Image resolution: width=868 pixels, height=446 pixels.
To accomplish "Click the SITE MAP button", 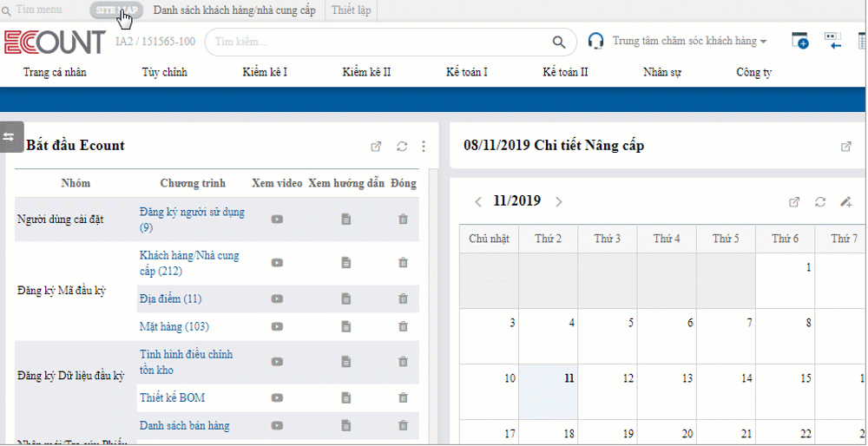I will [116, 10].
